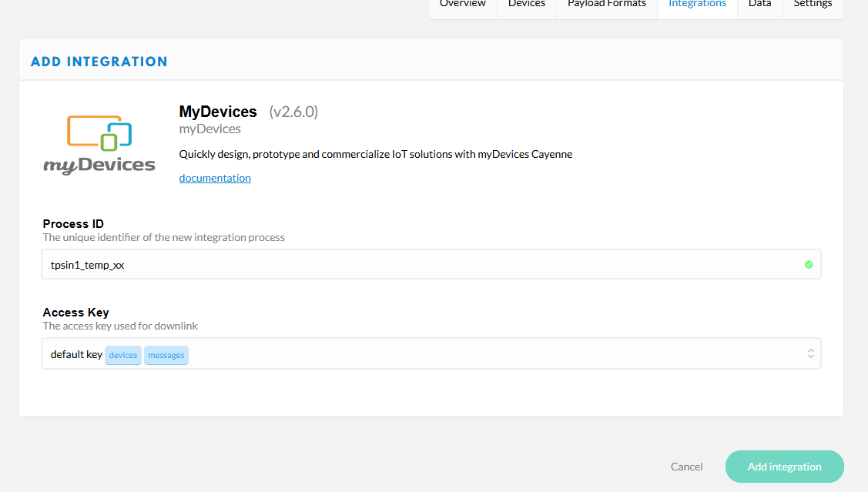Click the myDevices logo image
Viewport: 868px width, 492px height.
(x=99, y=145)
